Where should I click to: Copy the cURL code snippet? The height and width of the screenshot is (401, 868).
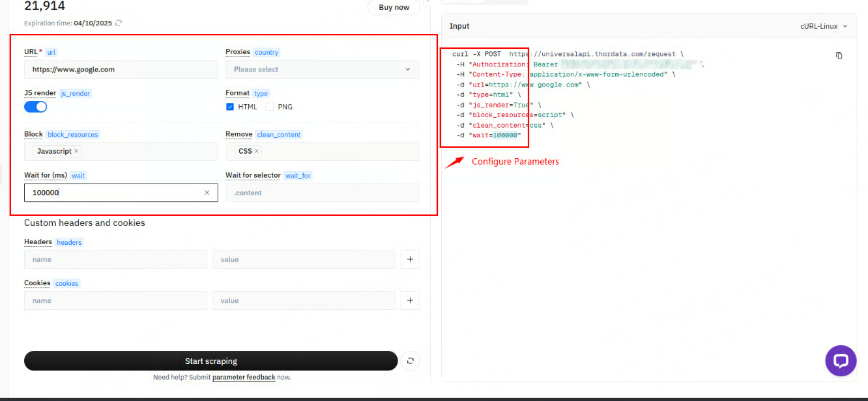[839, 55]
